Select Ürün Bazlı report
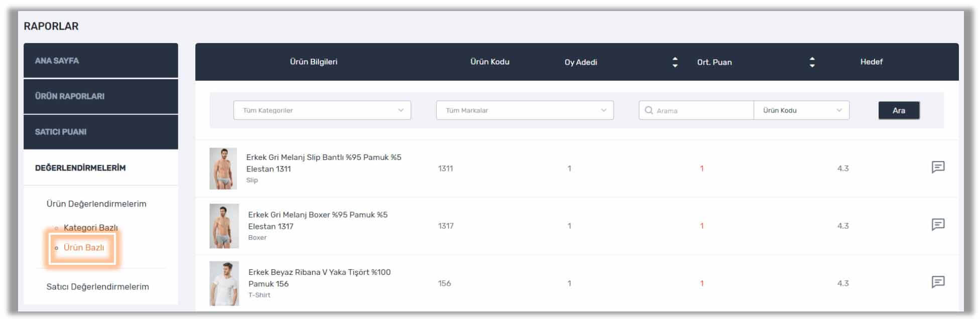This screenshot has width=980, height=319. [x=84, y=248]
